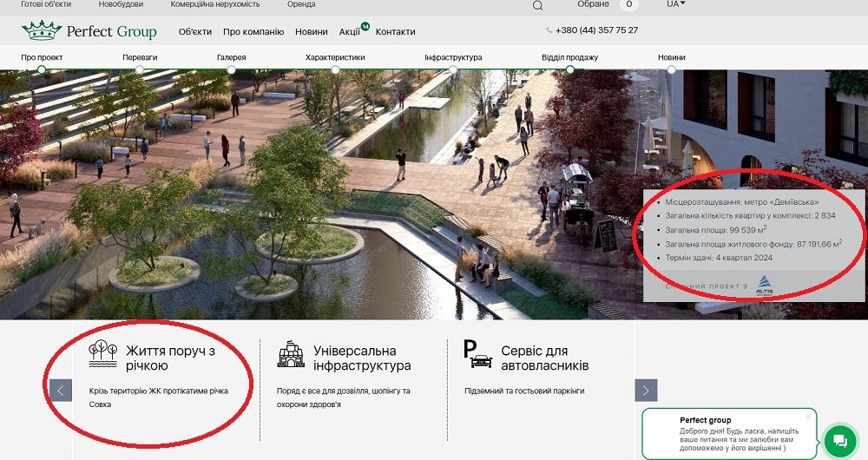Click the Галерея timeline dot
Image resolution: width=868 pixels, height=460 pixels.
coord(232,69)
